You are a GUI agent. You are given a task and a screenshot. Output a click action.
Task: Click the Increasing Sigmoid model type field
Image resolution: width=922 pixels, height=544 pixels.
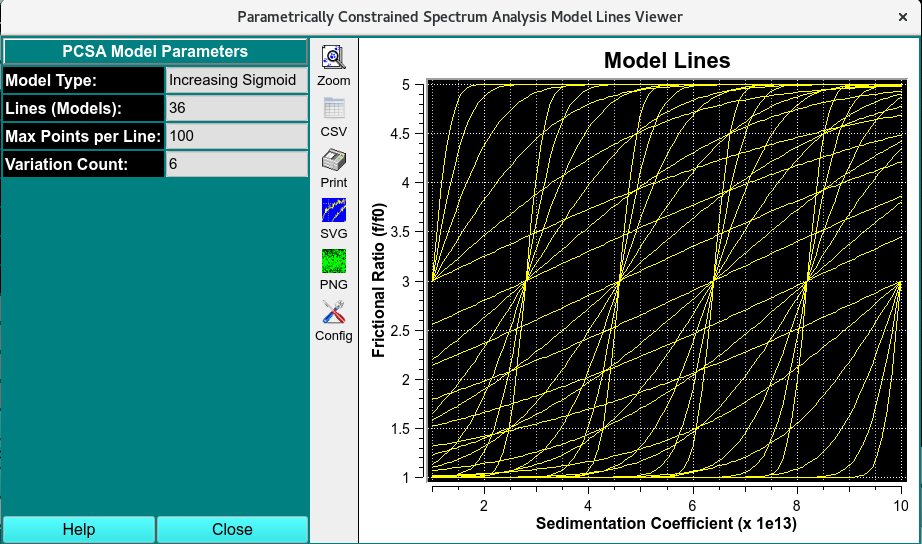(x=236, y=80)
